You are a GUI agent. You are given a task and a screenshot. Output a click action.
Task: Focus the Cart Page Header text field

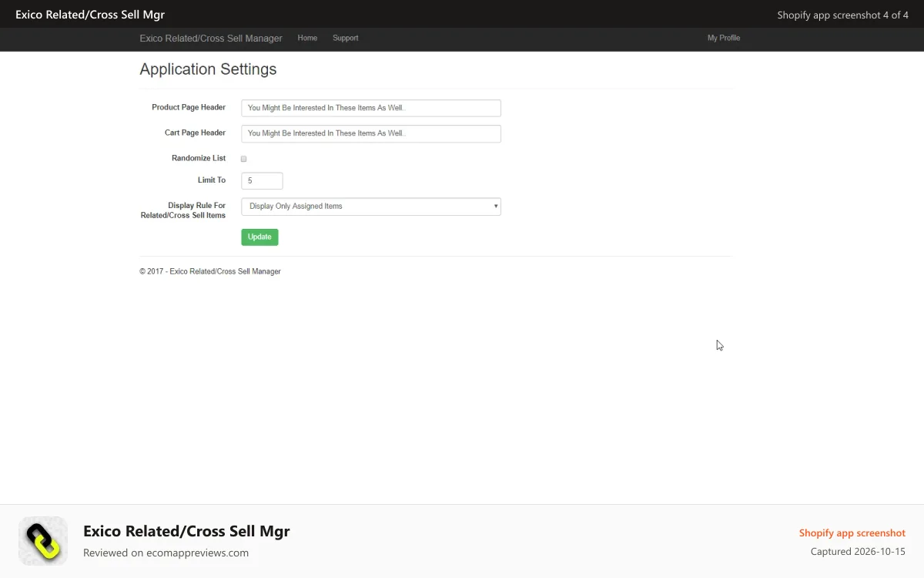(371, 133)
